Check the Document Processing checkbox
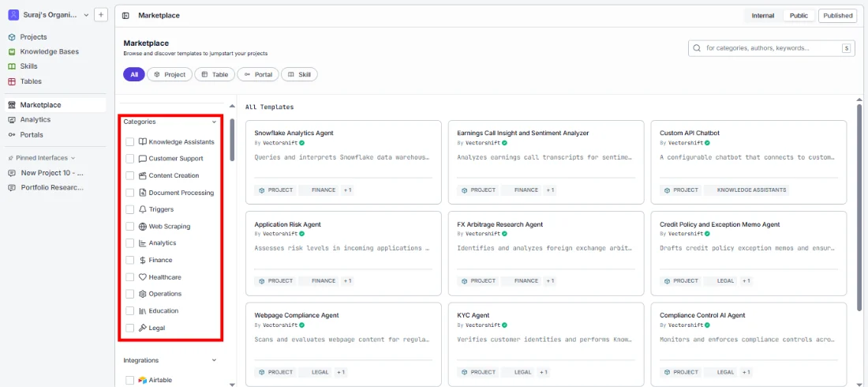Viewport: 868px width, 387px height. (129, 193)
